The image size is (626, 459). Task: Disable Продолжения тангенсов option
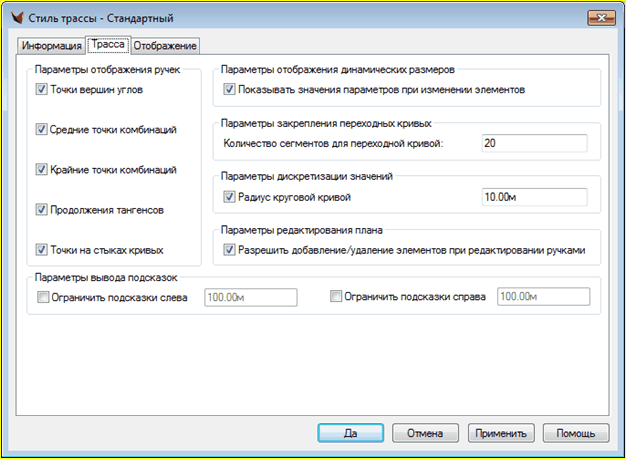point(42,210)
